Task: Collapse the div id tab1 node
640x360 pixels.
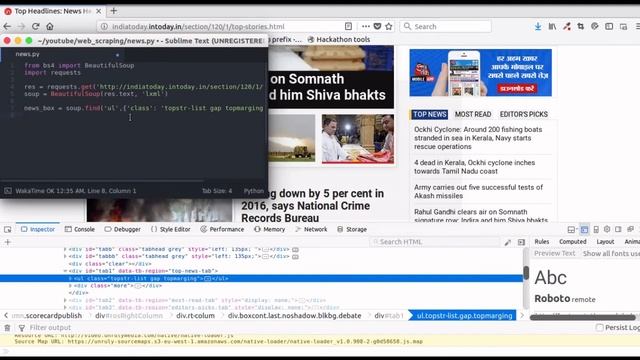Action: pos(65,271)
